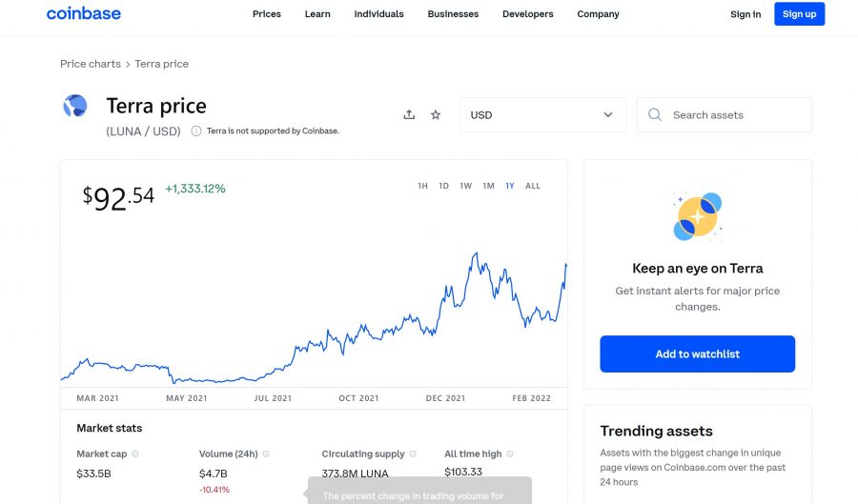Image resolution: width=858 pixels, height=504 pixels.
Task: Open the Individuals menu
Action: [378, 14]
